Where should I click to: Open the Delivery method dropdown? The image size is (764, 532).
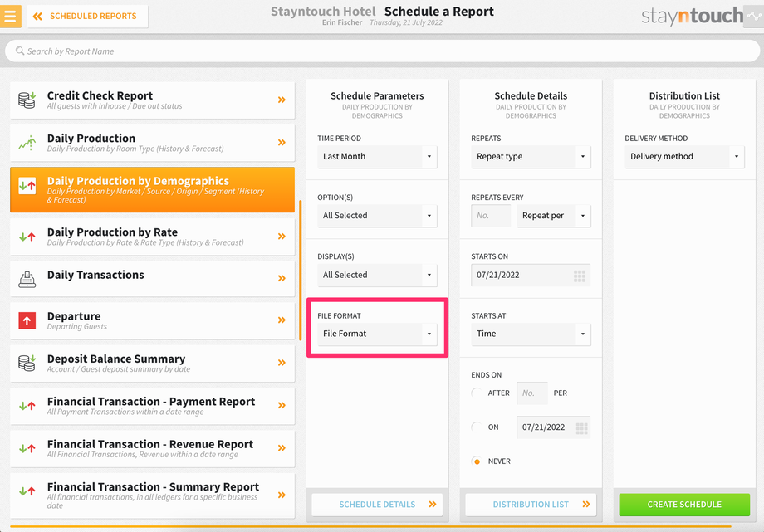[x=684, y=156]
